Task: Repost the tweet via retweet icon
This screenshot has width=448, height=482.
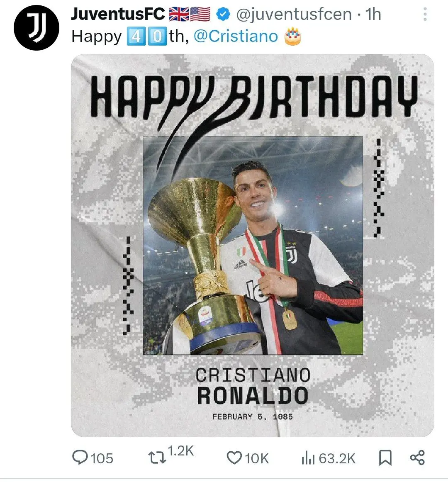Action: (156, 458)
